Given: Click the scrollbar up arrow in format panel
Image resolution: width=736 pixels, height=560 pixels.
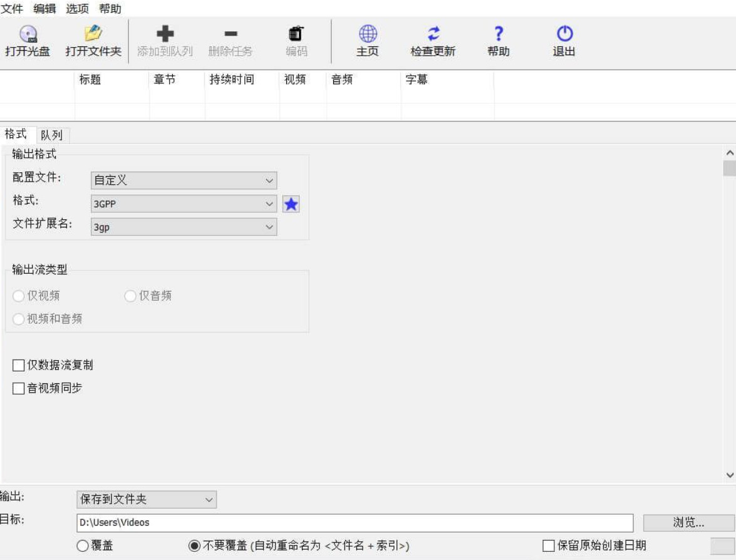Looking at the screenshot, I should pos(730,153).
